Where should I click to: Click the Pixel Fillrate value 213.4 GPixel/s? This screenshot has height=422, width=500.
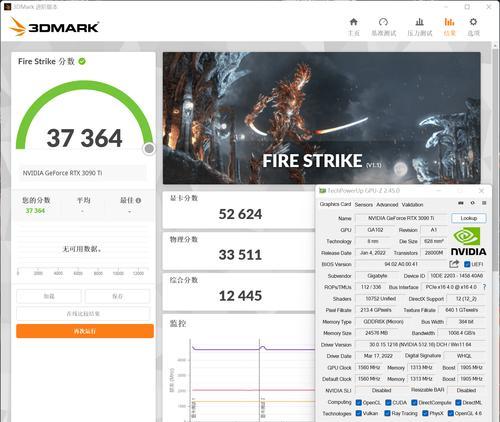pyautogui.click(x=376, y=310)
